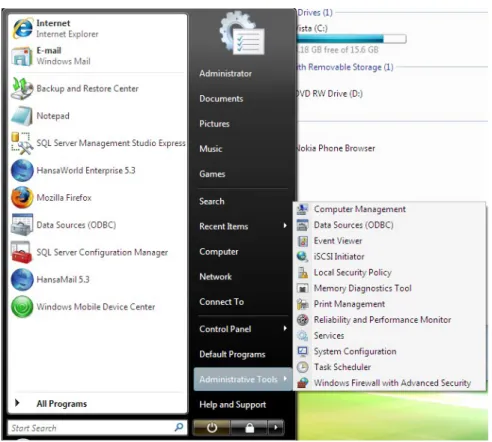Click Data Sources (ODBC) icon in pinned list

(x=22, y=225)
